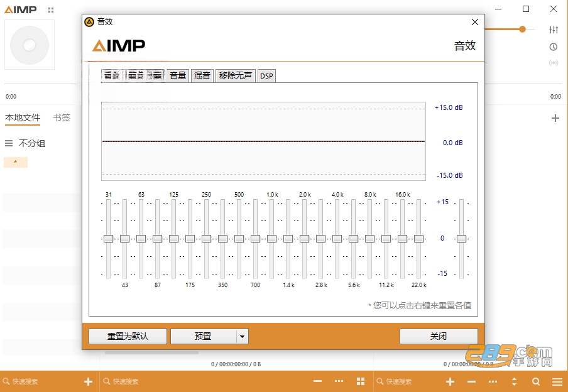Click the 43 Hz equalizer slider handle
The width and height of the screenshot is (568, 392).
tap(124, 239)
